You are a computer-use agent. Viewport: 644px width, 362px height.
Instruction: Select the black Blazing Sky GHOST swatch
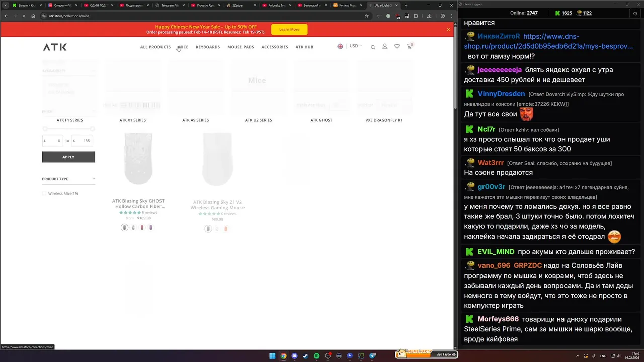click(124, 228)
